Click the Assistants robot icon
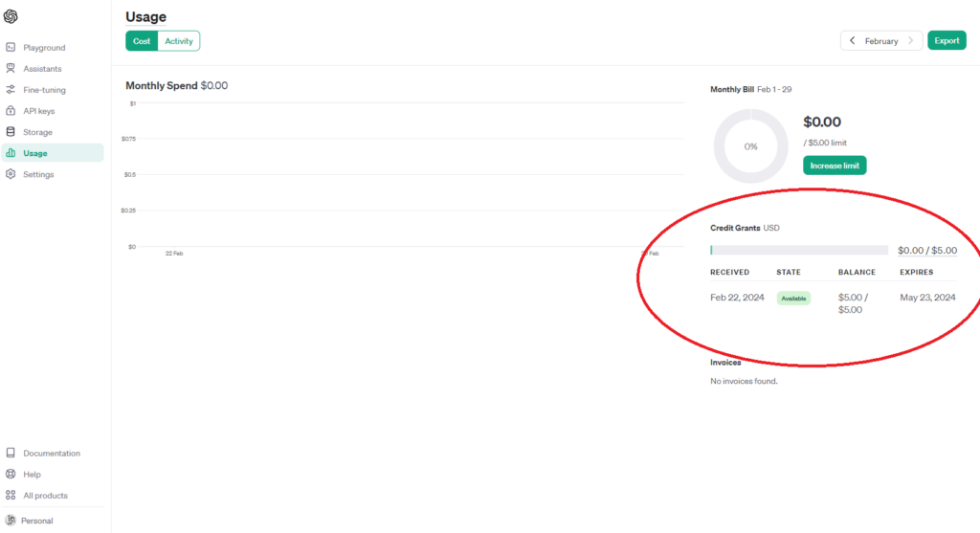Viewport: 980px width, 533px height. click(x=11, y=68)
